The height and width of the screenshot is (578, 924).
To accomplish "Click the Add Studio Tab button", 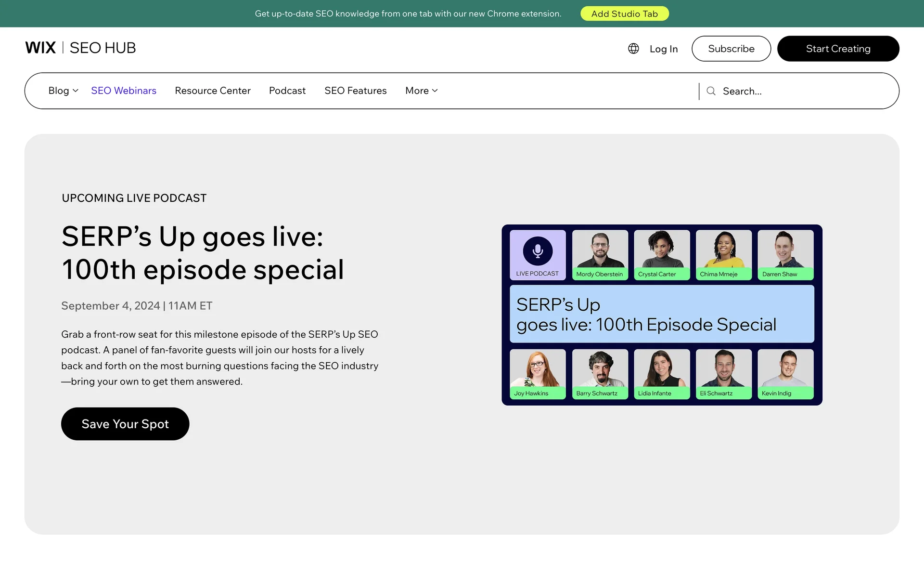I will [624, 13].
